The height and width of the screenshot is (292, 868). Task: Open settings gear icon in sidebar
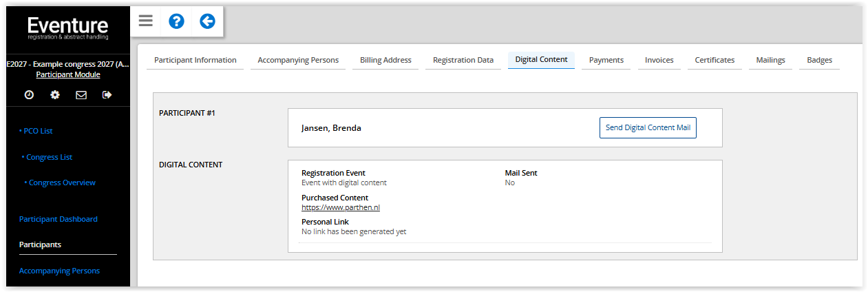55,95
